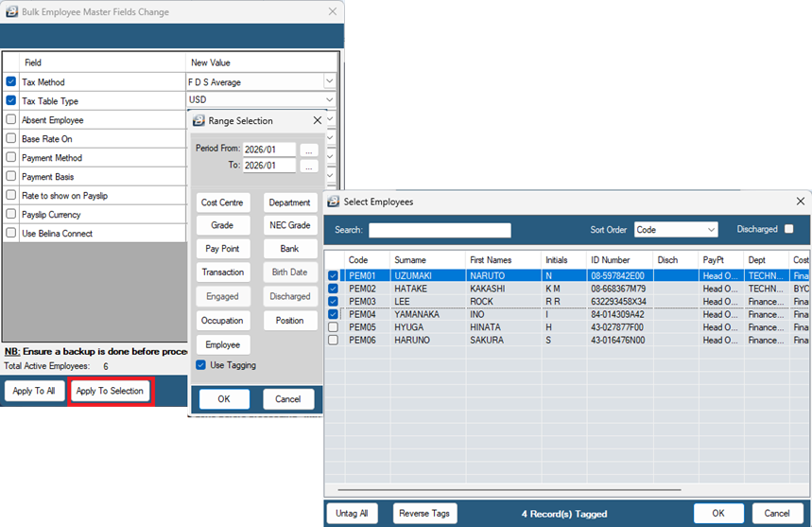
Task: Cancel the Select Employees window
Action: [x=777, y=513]
